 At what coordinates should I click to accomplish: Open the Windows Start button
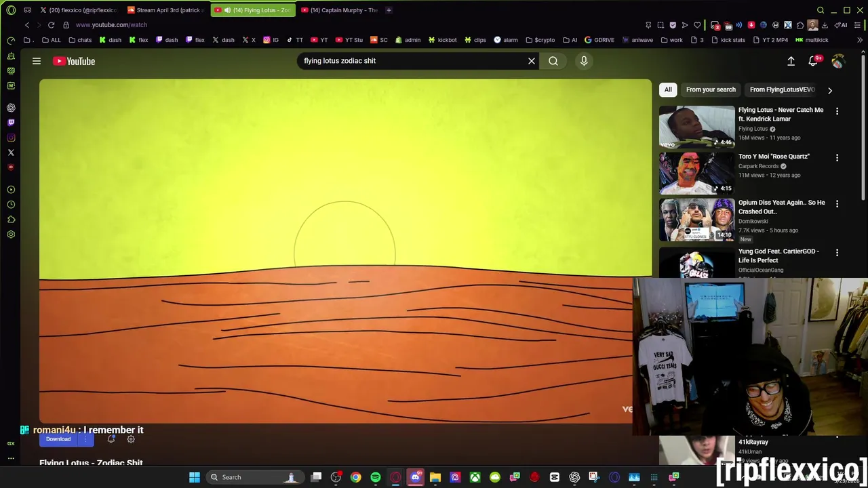coord(195,477)
